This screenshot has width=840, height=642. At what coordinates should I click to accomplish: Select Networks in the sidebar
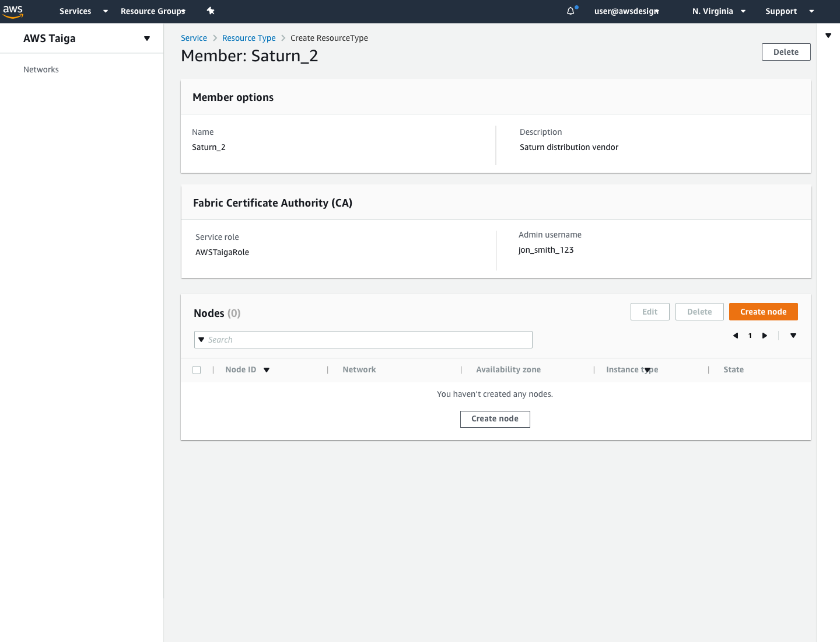coord(41,69)
